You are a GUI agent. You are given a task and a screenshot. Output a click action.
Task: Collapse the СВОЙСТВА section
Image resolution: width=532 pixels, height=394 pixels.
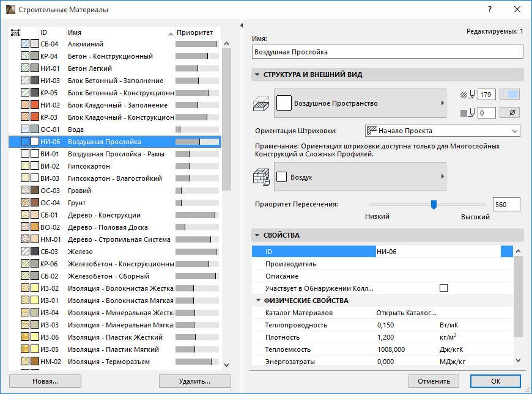click(257, 235)
